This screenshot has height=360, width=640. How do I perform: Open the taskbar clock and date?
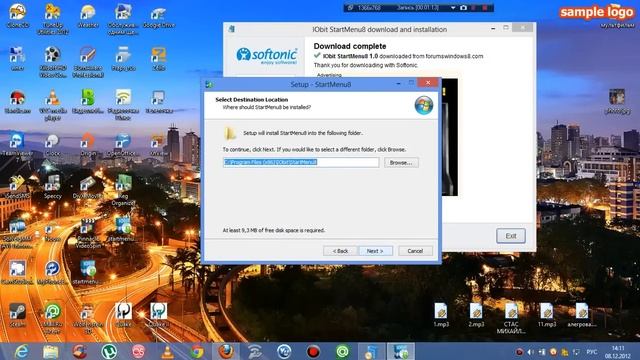tap(618, 352)
